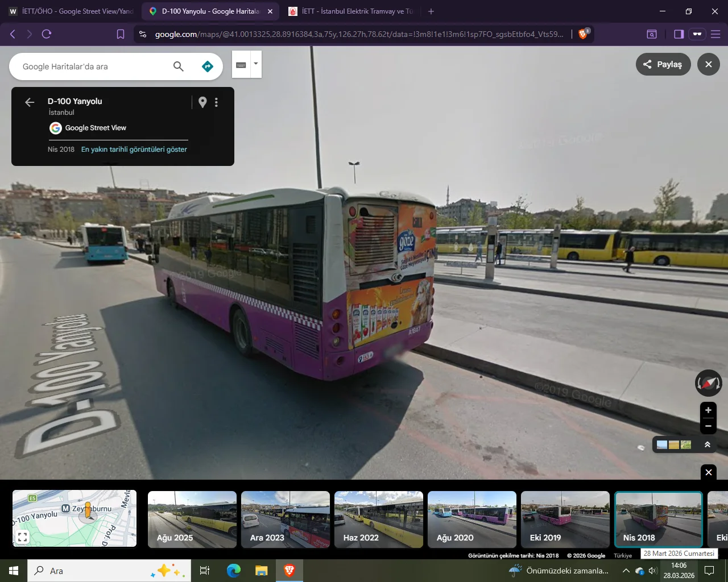
Task: Open the three-dot more options menu
Action: click(216, 102)
